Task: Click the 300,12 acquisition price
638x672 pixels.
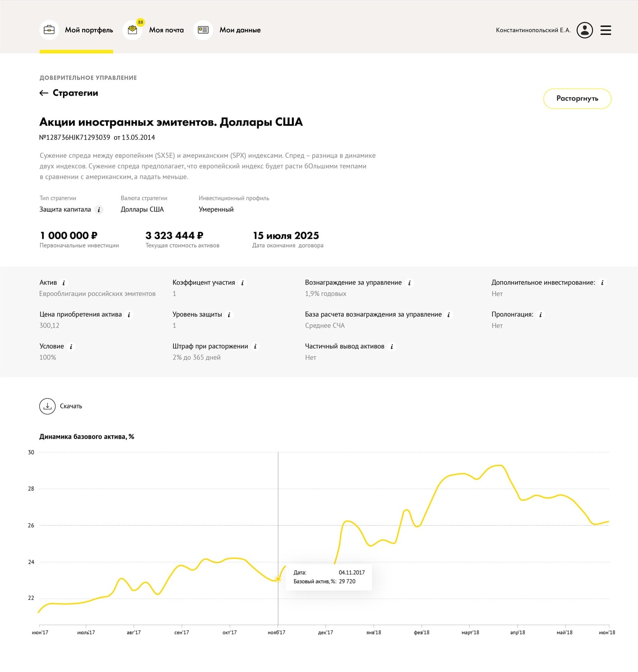Action: (49, 326)
